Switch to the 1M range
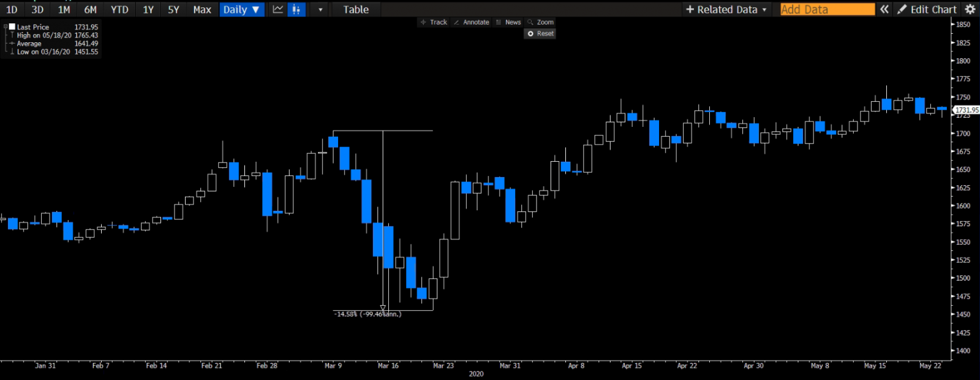This screenshot has width=980, height=380. [x=64, y=9]
